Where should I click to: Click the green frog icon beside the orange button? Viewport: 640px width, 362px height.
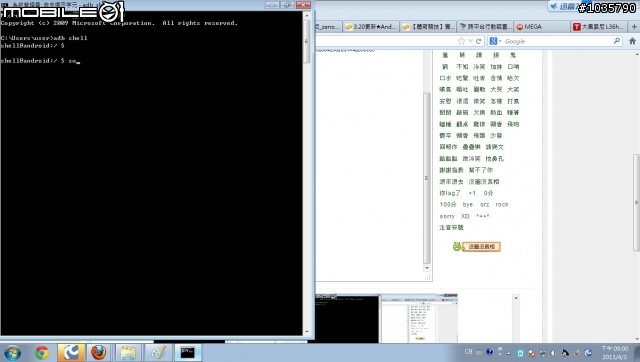pyautogui.click(x=457, y=246)
